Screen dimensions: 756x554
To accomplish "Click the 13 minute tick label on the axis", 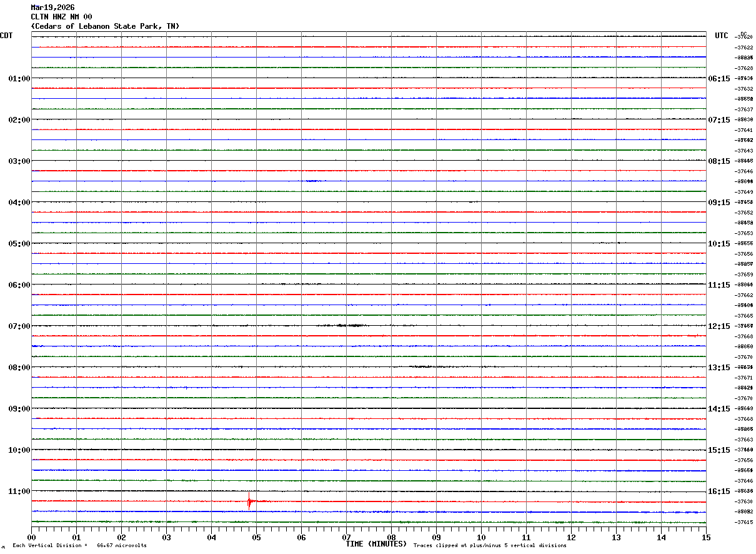I will pyautogui.click(x=616, y=537).
